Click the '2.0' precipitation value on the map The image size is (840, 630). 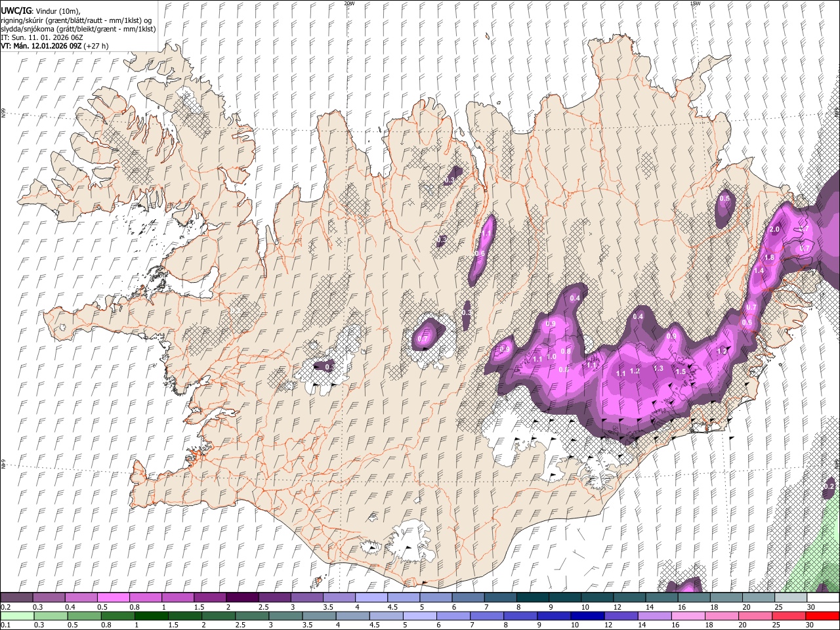(774, 229)
